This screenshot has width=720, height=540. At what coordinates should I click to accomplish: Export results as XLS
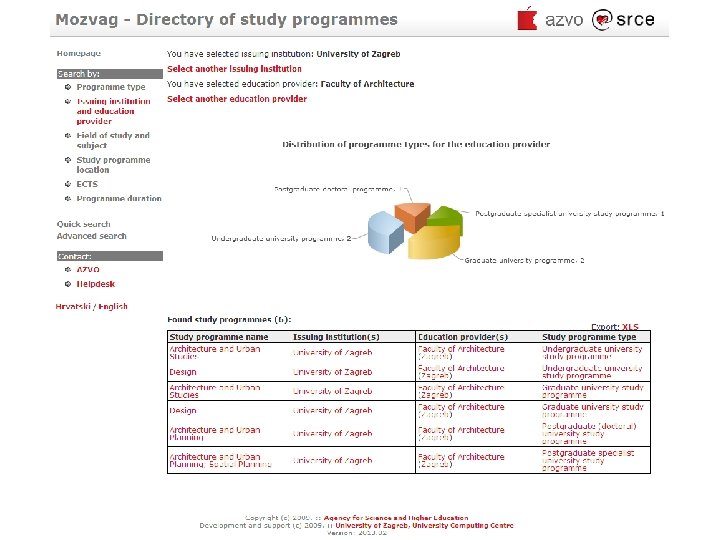(x=630, y=326)
